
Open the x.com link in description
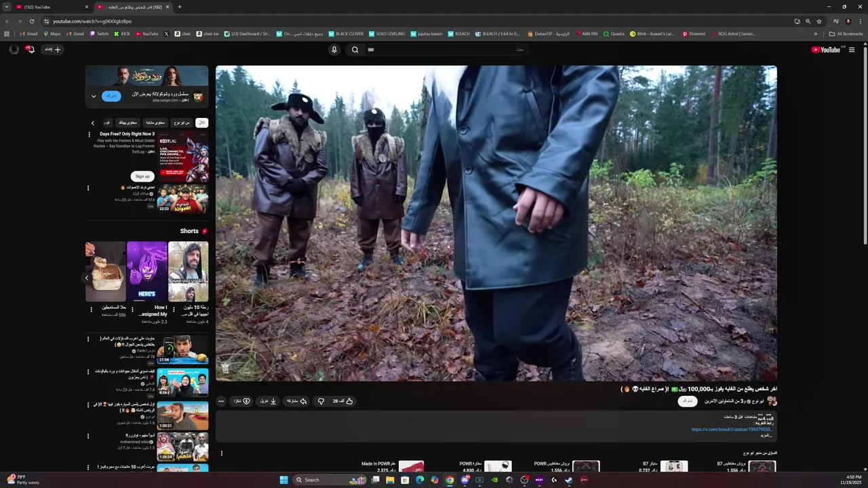click(x=732, y=429)
